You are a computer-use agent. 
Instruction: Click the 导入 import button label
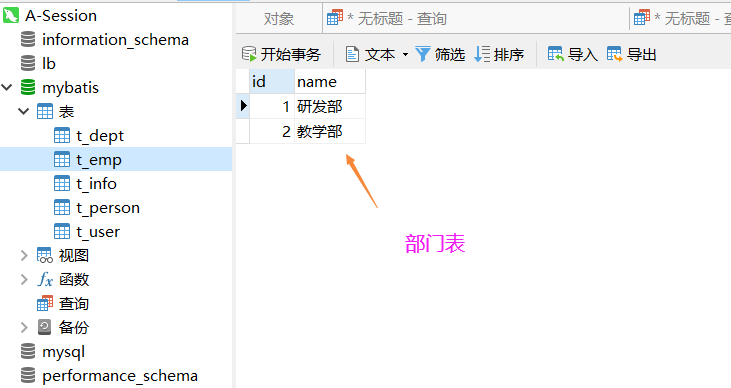coord(583,55)
